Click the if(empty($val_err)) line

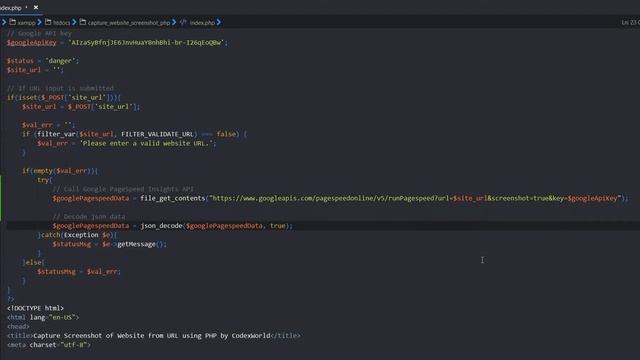(60, 171)
